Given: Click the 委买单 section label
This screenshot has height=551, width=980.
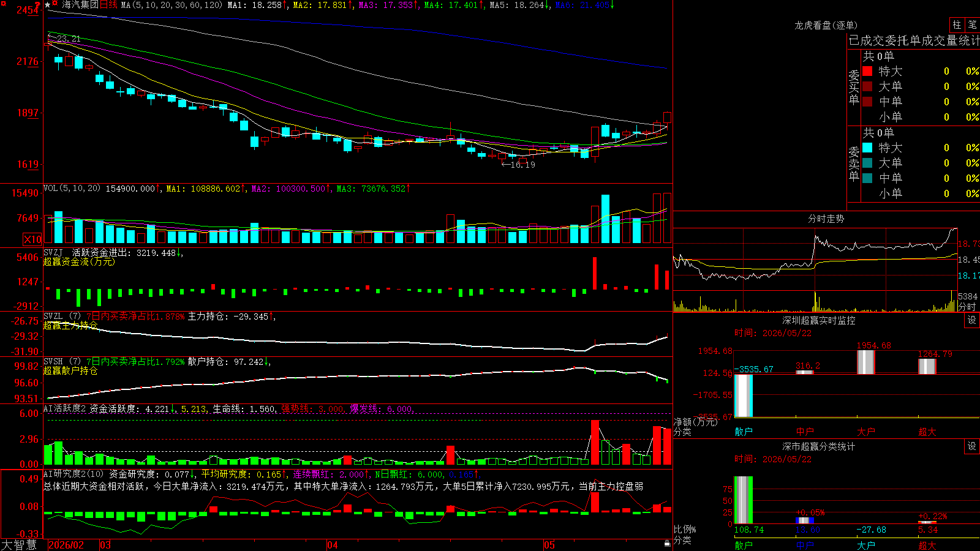Looking at the screenshot, I should (854, 87).
